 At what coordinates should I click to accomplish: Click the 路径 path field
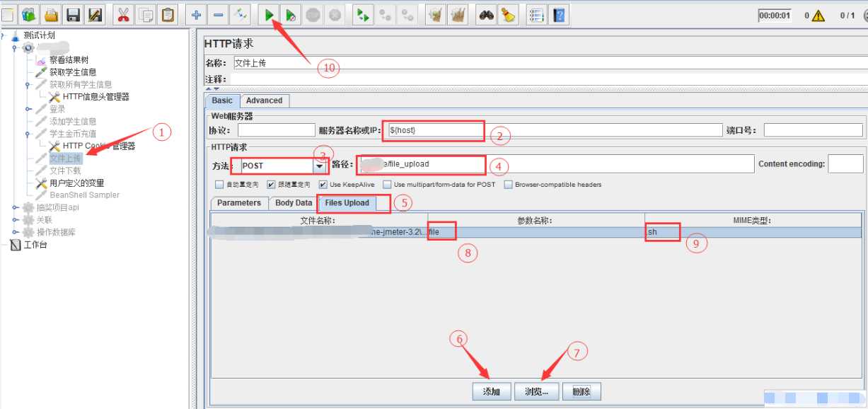point(555,164)
